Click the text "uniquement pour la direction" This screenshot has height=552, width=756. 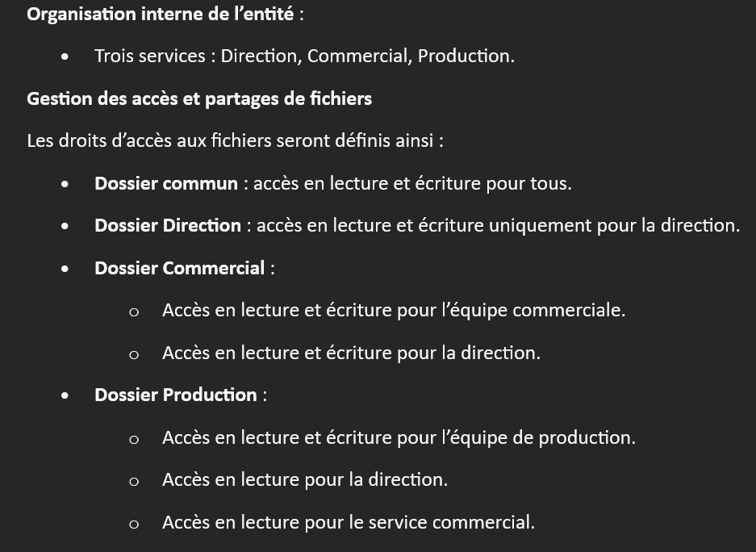(x=613, y=226)
